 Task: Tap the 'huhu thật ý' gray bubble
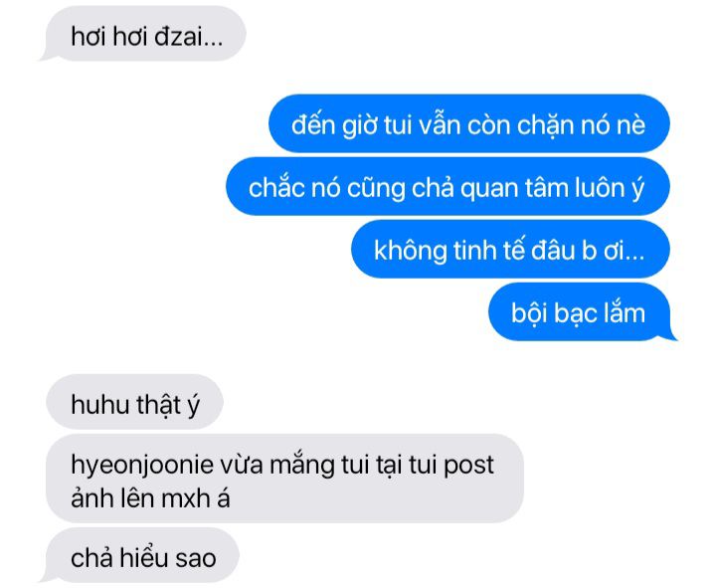134,402
